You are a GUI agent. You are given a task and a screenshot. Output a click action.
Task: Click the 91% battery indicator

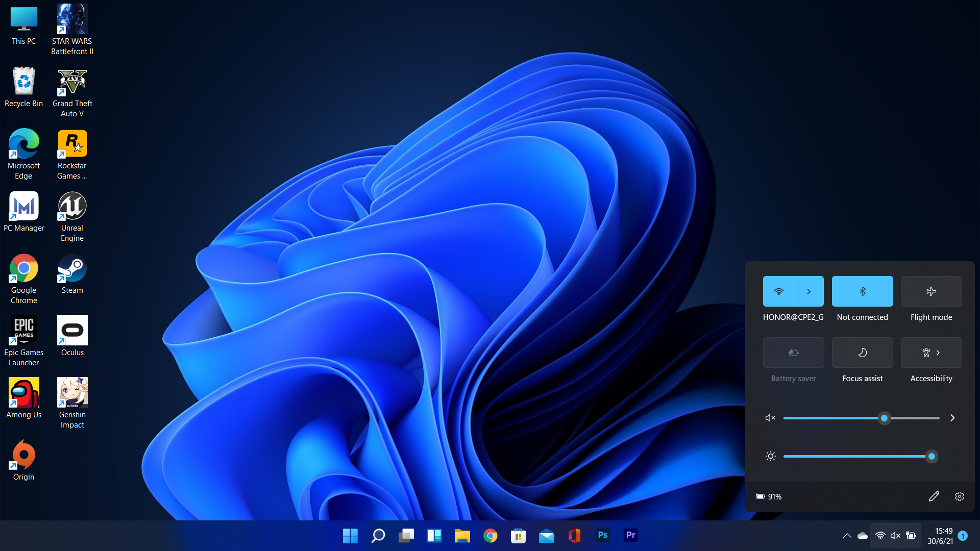point(769,496)
